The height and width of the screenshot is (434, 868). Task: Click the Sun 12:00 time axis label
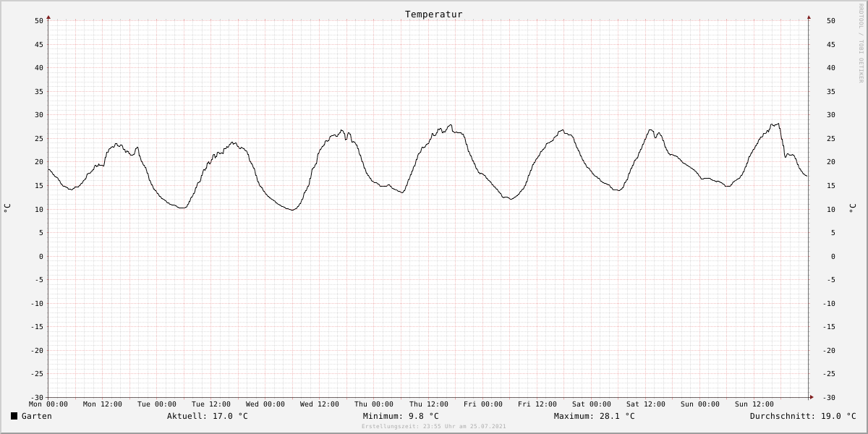[x=754, y=404]
